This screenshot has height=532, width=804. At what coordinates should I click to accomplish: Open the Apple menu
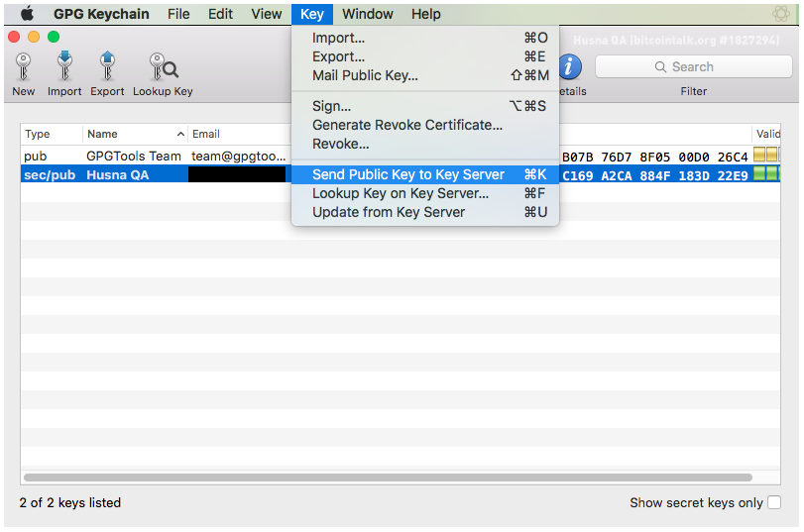point(27,14)
